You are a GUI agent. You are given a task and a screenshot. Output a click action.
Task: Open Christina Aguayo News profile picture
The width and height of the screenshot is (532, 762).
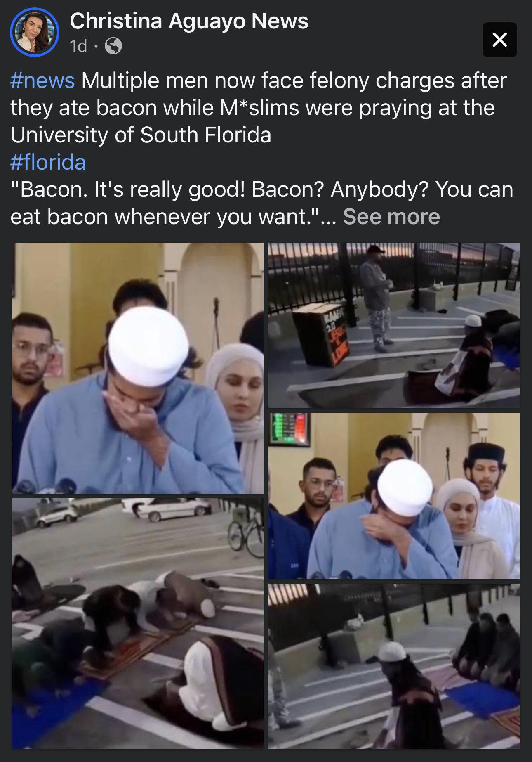[35, 32]
